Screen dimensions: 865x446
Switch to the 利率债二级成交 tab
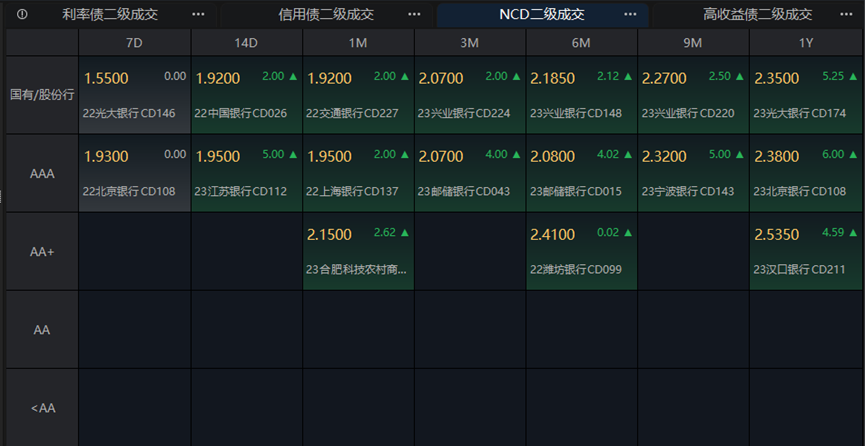click(x=110, y=15)
